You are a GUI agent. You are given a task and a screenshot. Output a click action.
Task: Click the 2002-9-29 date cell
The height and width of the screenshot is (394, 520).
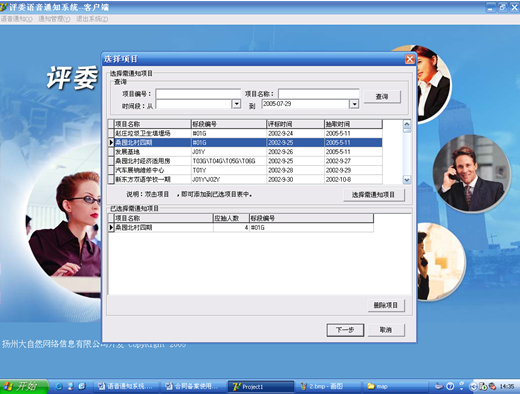[353, 170]
